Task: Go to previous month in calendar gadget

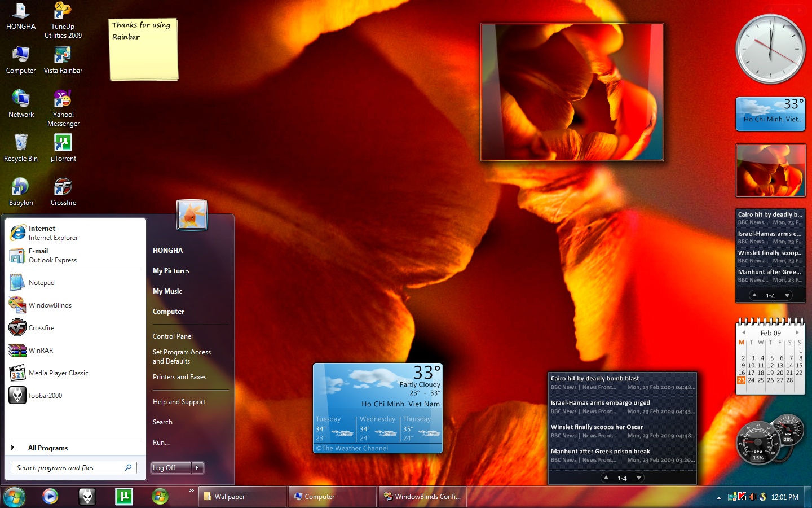Action: click(x=744, y=332)
